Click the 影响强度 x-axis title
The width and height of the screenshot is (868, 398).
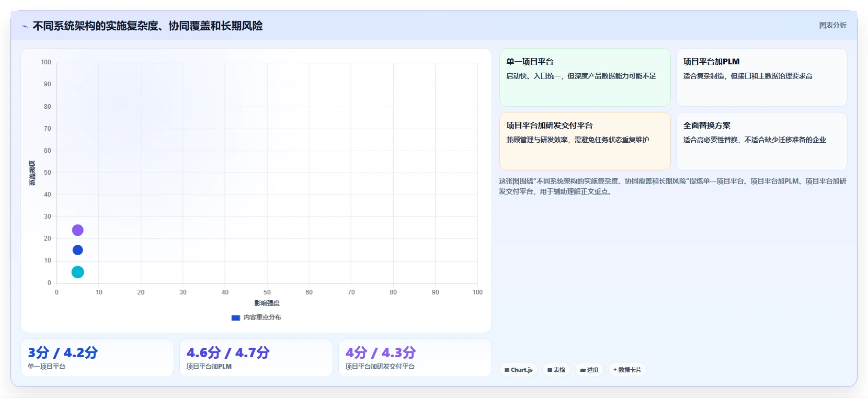tap(267, 303)
